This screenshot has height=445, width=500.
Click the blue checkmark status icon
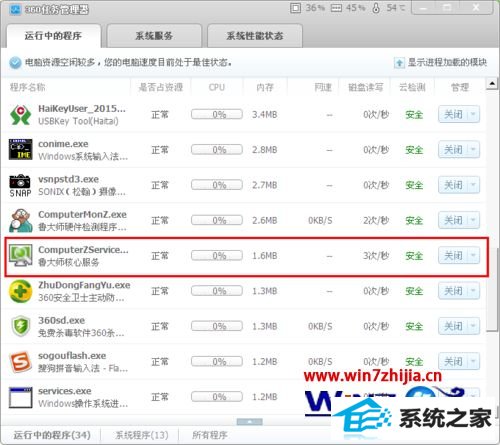point(15,63)
